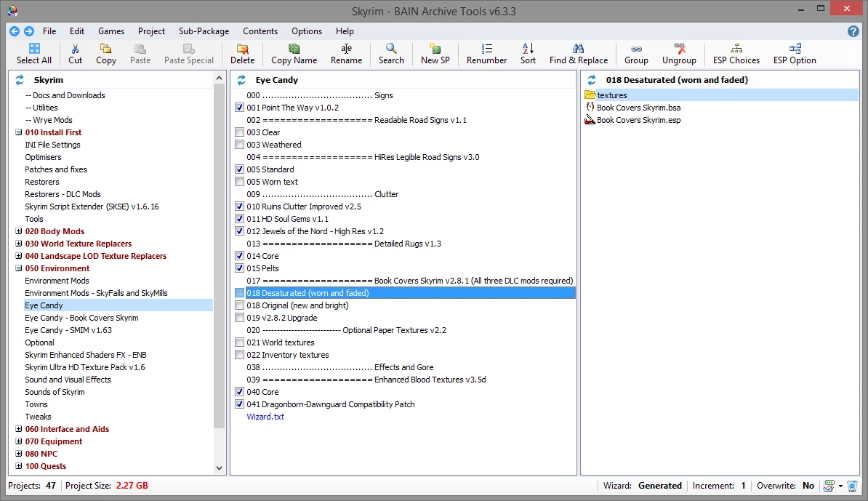The width and height of the screenshot is (868, 501).
Task: Refresh the Skyrim project tree panel
Action: pyautogui.click(x=20, y=80)
